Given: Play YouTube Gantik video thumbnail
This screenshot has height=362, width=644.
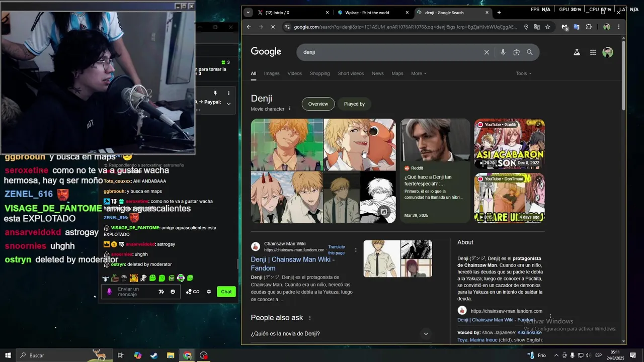Looking at the screenshot, I should tap(509, 144).
